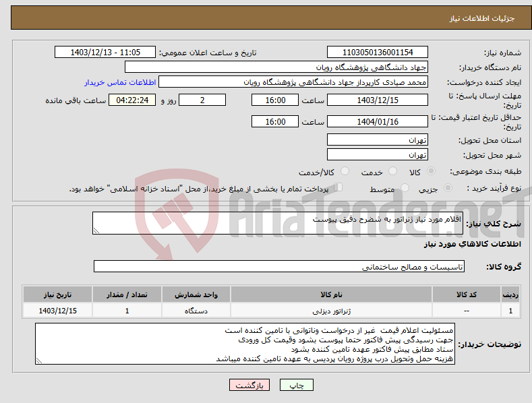Click the remaining days field showing 2
The height and width of the screenshot is (403, 532).
click(202, 100)
